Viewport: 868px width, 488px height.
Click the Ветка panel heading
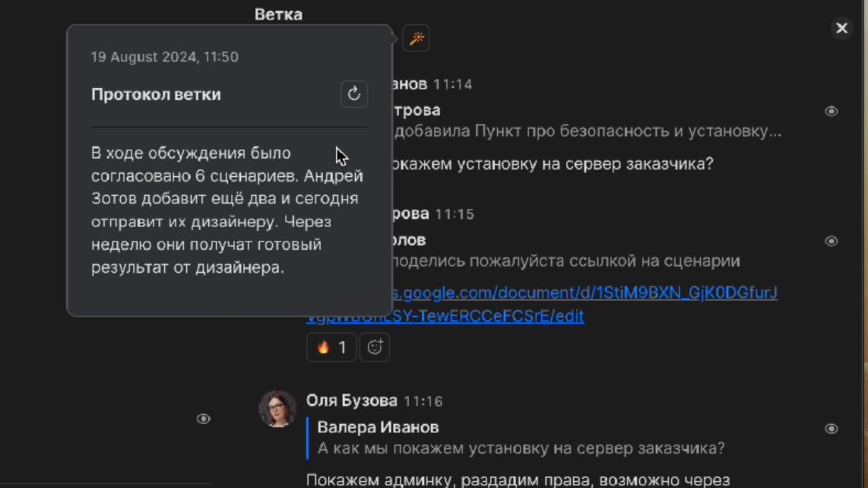[278, 14]
